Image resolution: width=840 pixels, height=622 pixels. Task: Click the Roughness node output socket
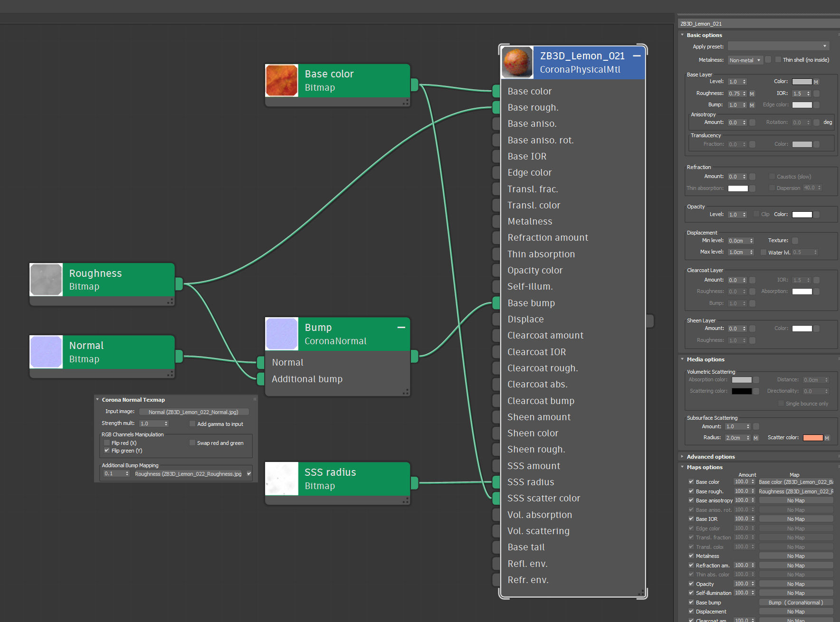[x=179, y=284]
